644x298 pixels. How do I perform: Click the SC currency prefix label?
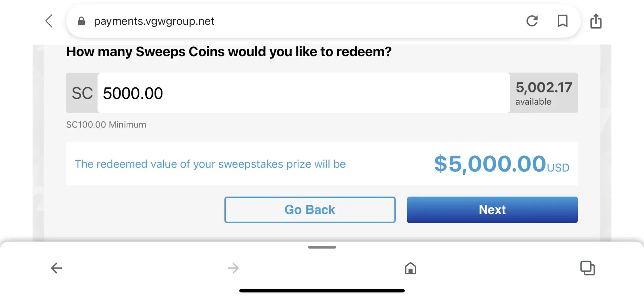tap(82, 93)
